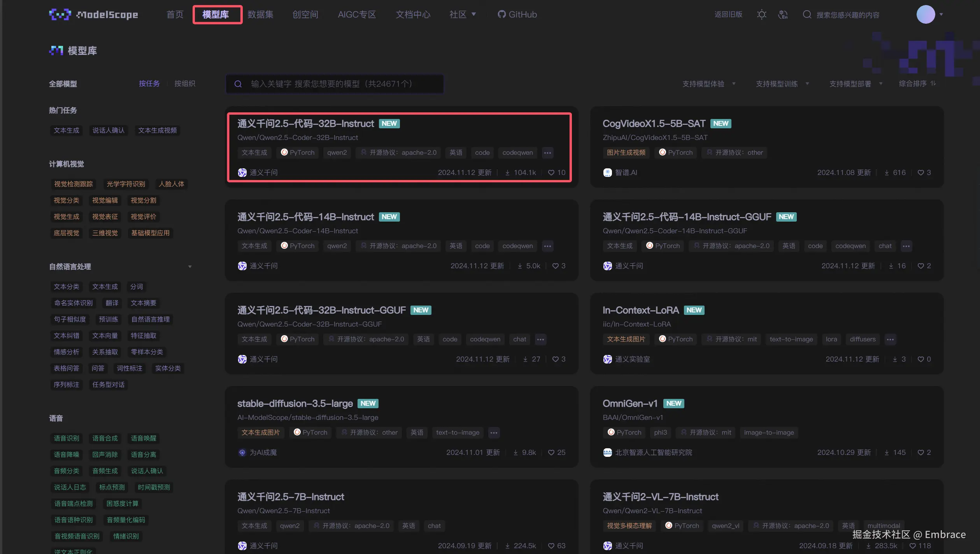The width and height of the screenshot is (980, 554).
Task: Expand 支持模型体验 filter dropdown
Action: coord(708,84)
